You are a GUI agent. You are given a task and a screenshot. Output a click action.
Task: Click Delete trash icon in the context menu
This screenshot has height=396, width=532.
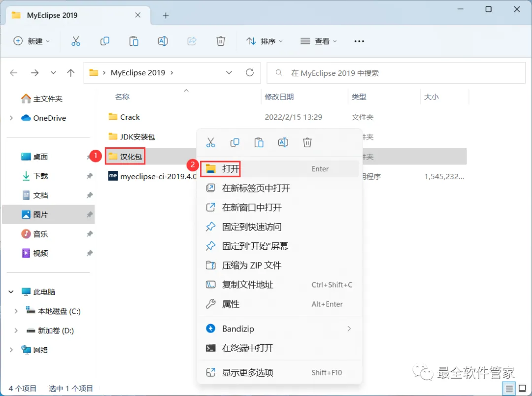coord(307,142)
